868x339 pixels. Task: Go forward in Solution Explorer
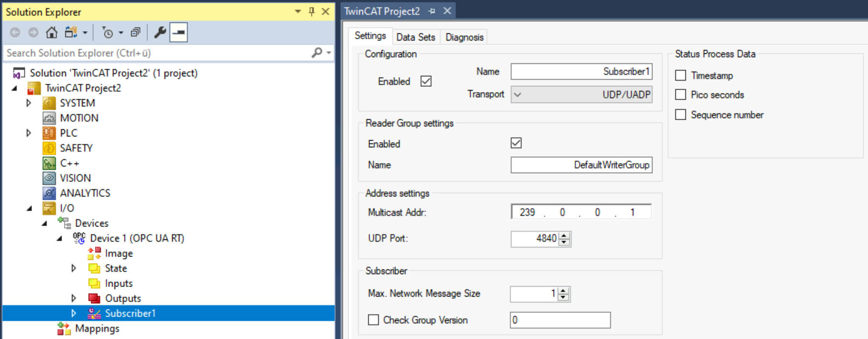click(x=33, y=32)
